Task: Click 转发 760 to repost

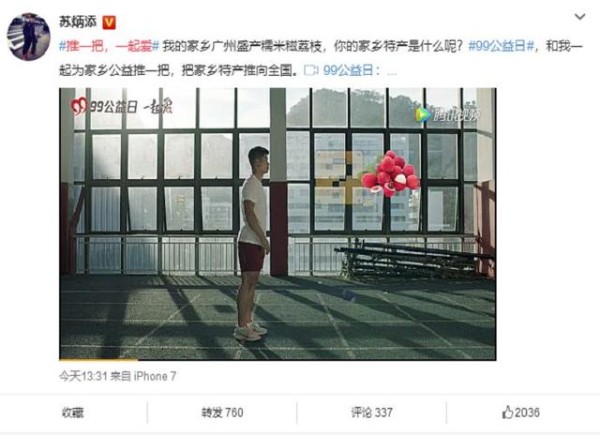Action: click(222, 413)
